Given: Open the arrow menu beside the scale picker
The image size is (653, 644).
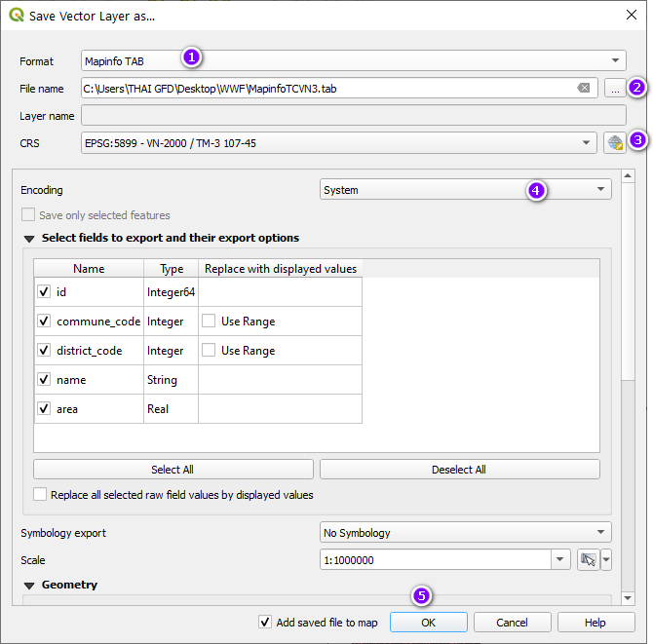Looking at the screenshot, I should [606, 559].
